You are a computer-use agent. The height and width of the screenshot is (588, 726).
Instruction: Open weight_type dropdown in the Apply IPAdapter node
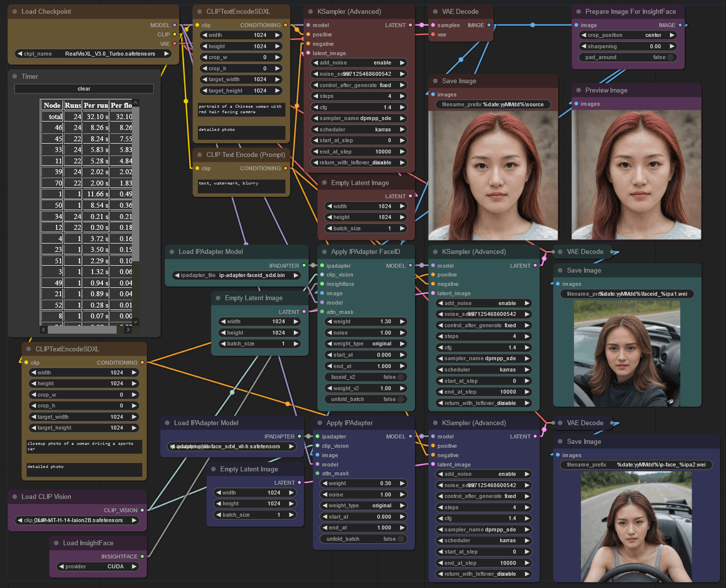tap(364, 505)
